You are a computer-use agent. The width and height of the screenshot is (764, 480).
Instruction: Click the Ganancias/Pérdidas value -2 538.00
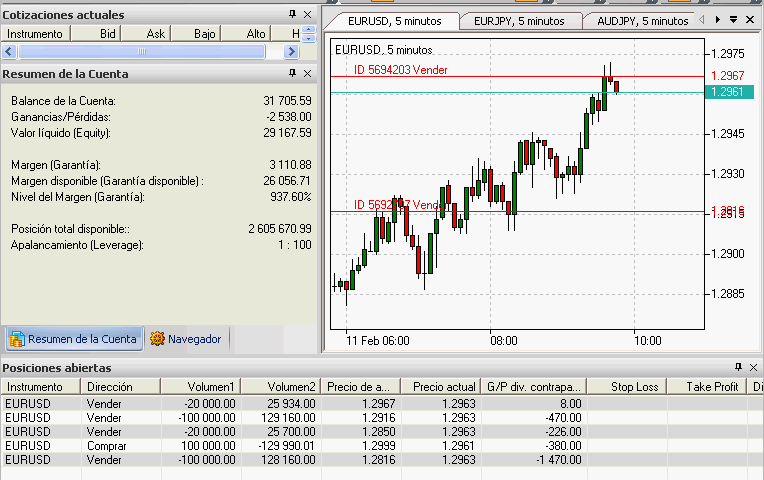[288, 117]
